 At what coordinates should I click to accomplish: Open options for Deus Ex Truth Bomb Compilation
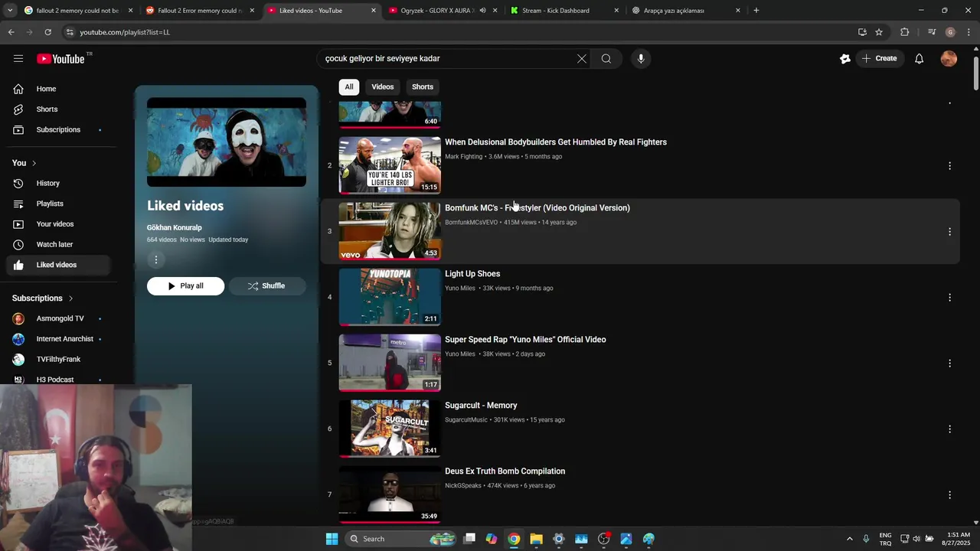[x=949, y=495]
